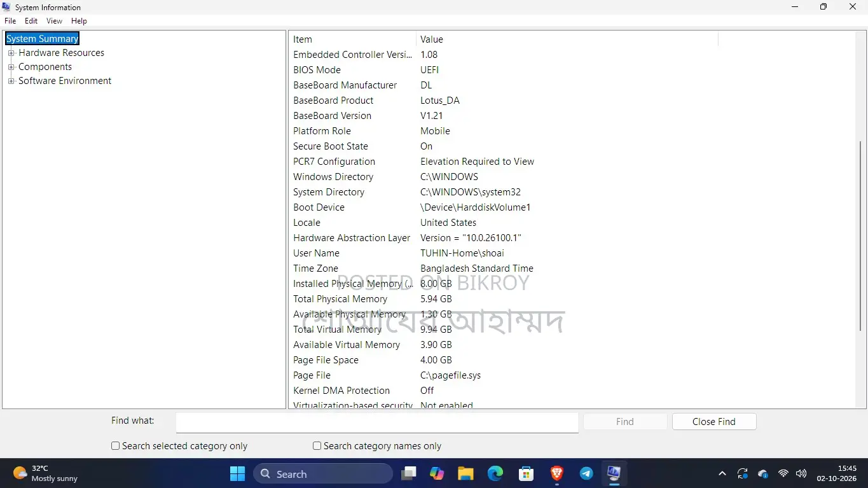The height and width of the screenshot is (488, 868).
Task: Click the value Bangladesh Standard Time
Action: pyautogui.click(x=477, y=268)
